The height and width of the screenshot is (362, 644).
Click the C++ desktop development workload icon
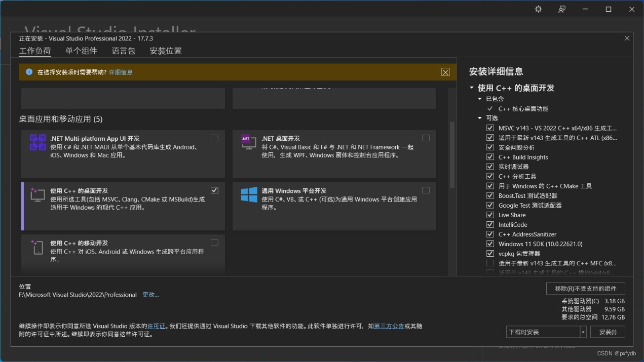(38, 195)
